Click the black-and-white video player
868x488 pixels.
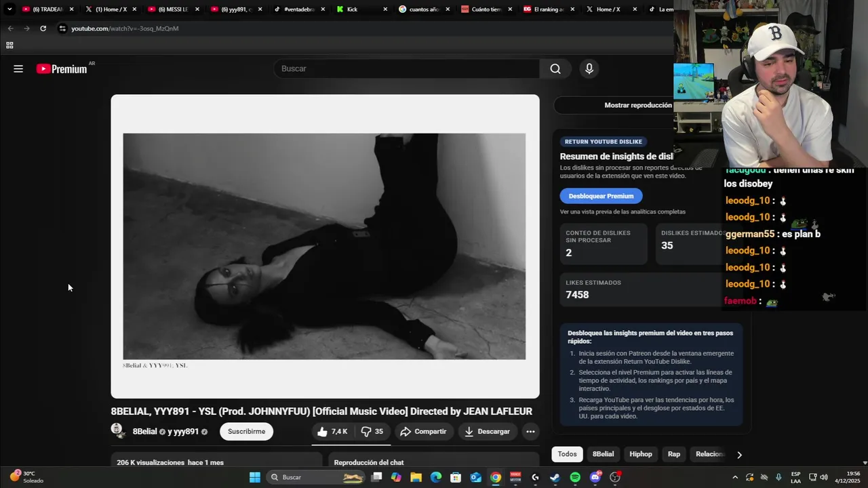coord(324,246)
